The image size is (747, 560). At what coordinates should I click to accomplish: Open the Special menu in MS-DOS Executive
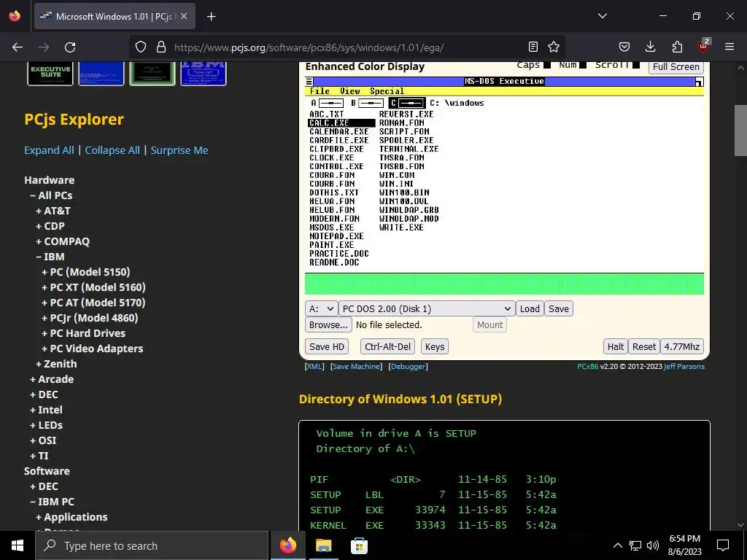coord(387,91)
